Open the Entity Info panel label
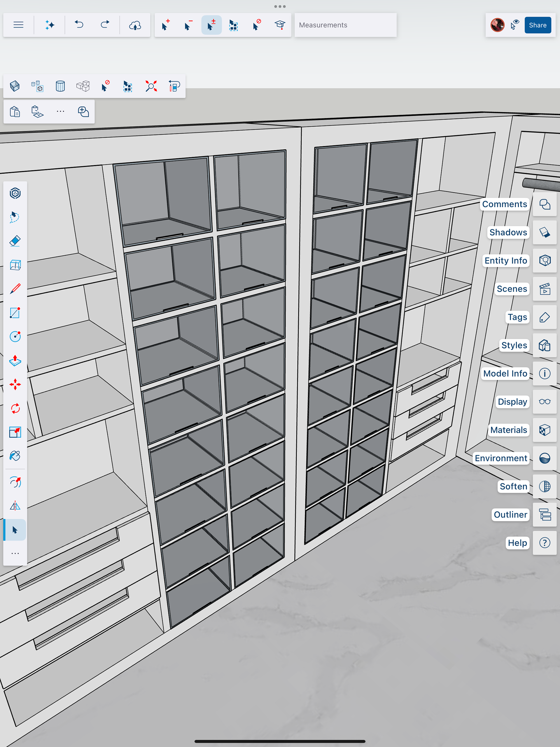The width and height of the screenshot is (560, 747). [505, 261]
